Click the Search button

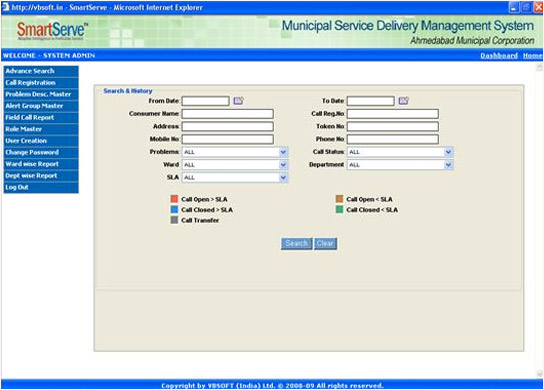click(x=296, y=244)
